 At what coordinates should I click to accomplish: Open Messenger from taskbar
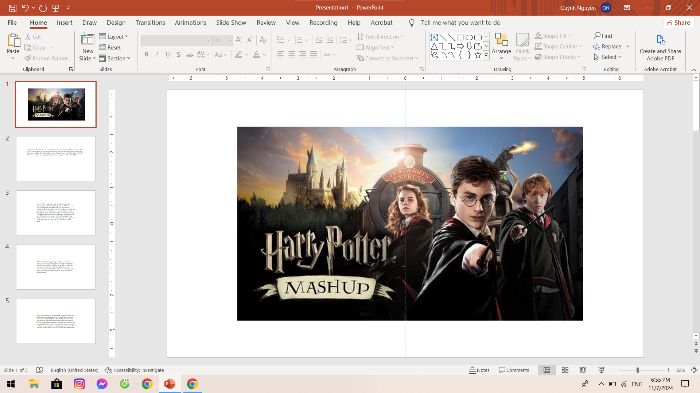pos(102,384)
